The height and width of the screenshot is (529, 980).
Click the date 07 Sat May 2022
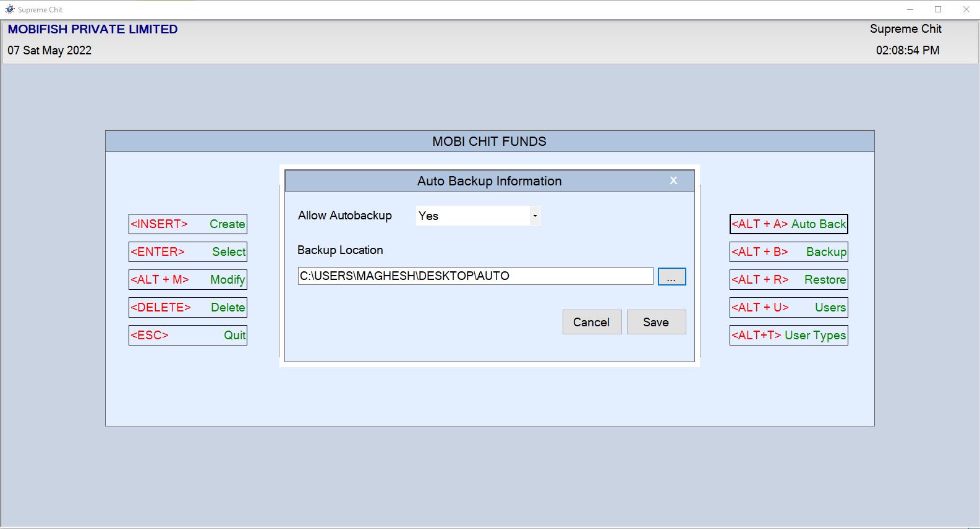49,51
